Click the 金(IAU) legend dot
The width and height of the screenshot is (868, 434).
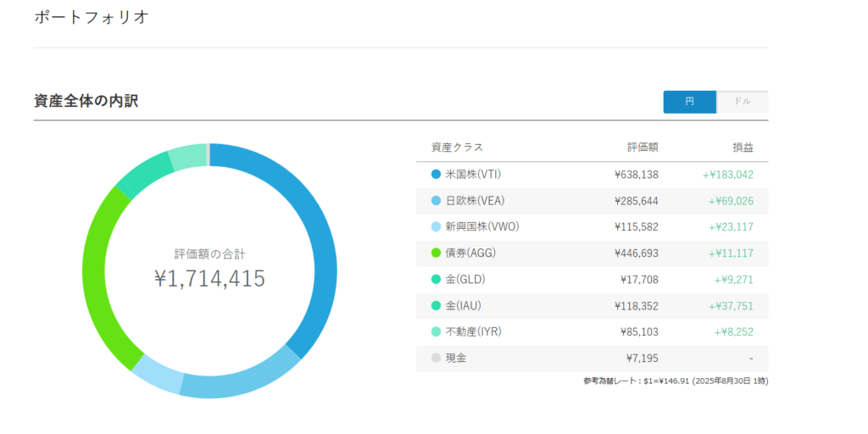437,306
